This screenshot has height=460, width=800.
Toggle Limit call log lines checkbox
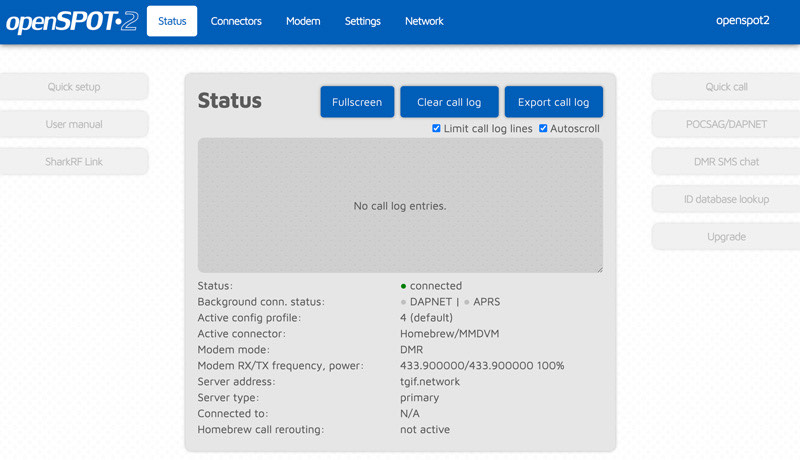436,129
